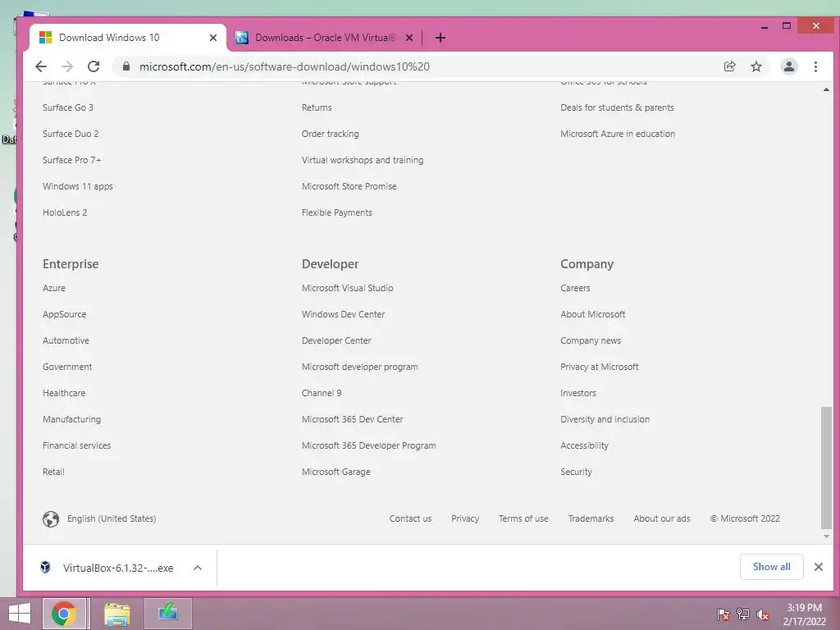Bookmark this page with star icon
The width and height of the screenshot is (840, 630).
756,66
